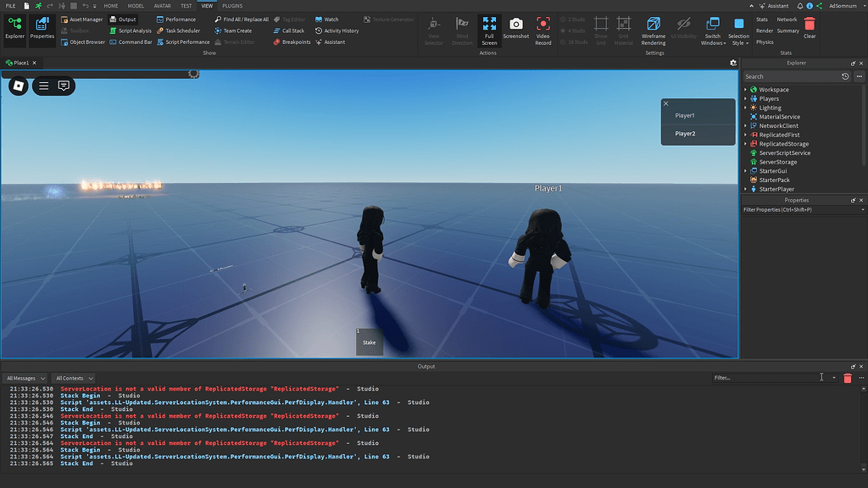
Task: Open the in-game chat icon
Action: 64,86
